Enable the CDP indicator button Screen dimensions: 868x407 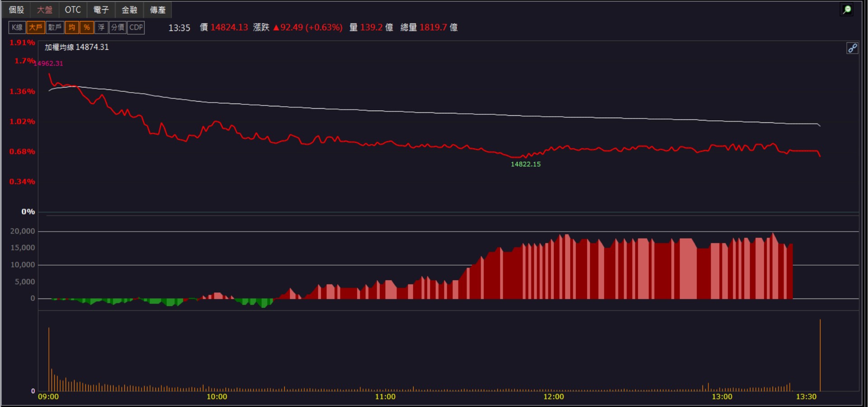136,28
